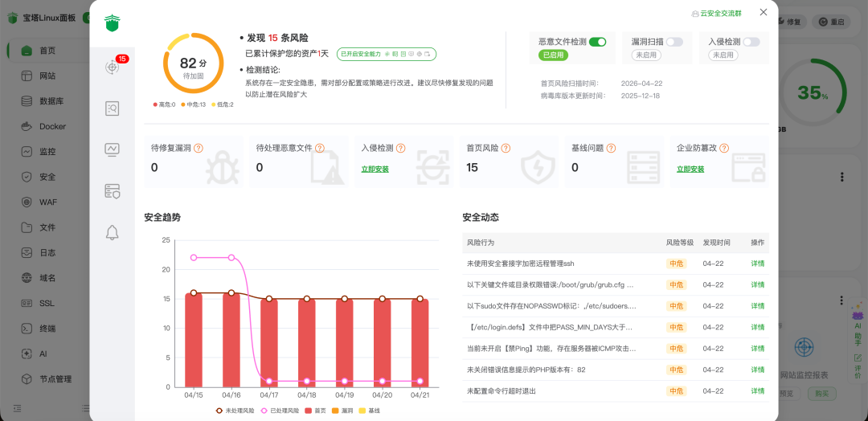Click help icon next to 待修复漏洞
This screenshot has height=421, width=868.
[199, 149]
